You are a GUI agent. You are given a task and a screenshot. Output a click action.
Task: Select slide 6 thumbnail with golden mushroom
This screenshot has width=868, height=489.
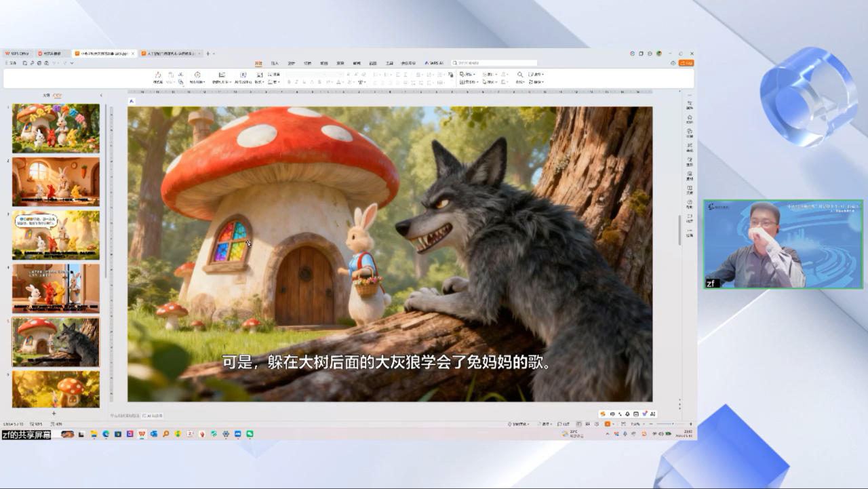[56, 389]
